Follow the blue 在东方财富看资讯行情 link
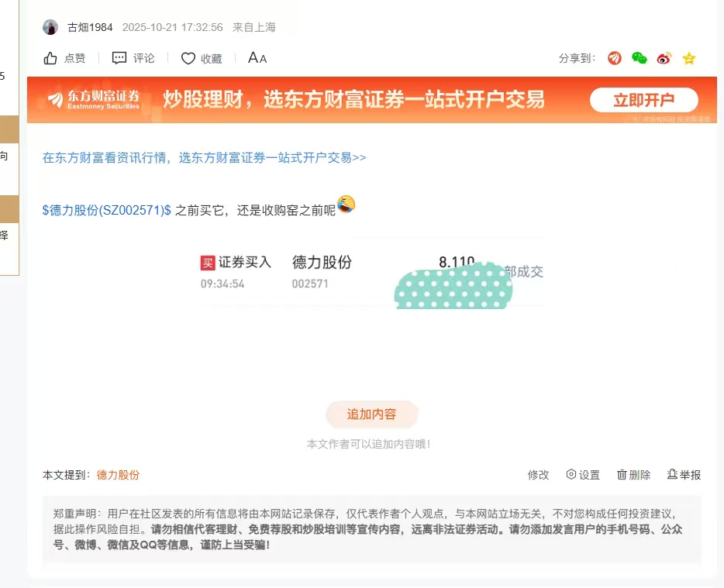This screenshot has width=724, height=588. coord(204,158)
